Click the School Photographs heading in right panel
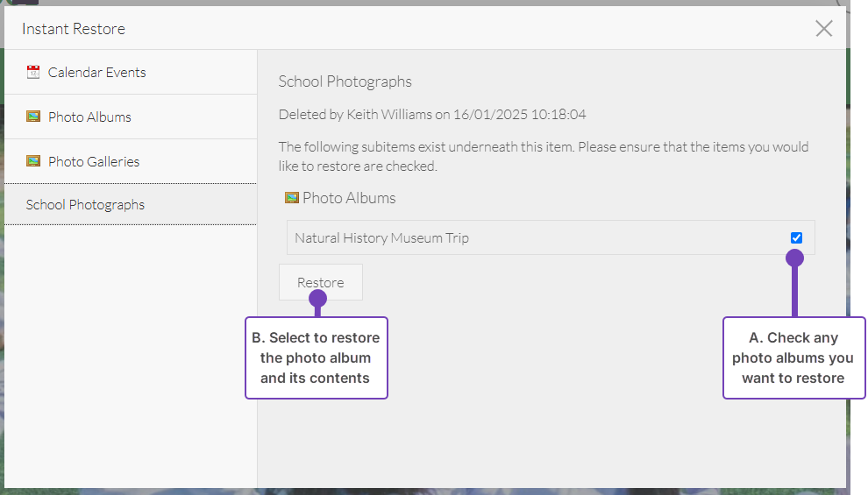This screenshot has width=868, height=495. (345, 81)
